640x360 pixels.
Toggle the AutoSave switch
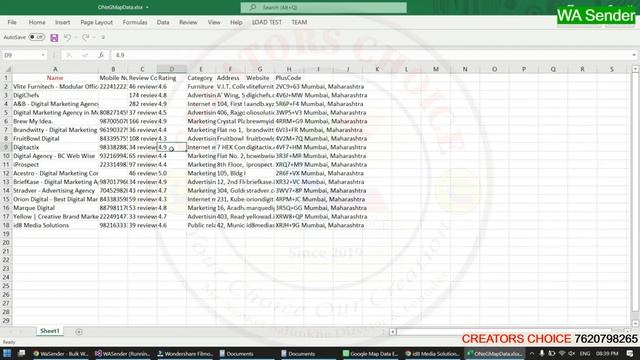click(x=37, y=37)
